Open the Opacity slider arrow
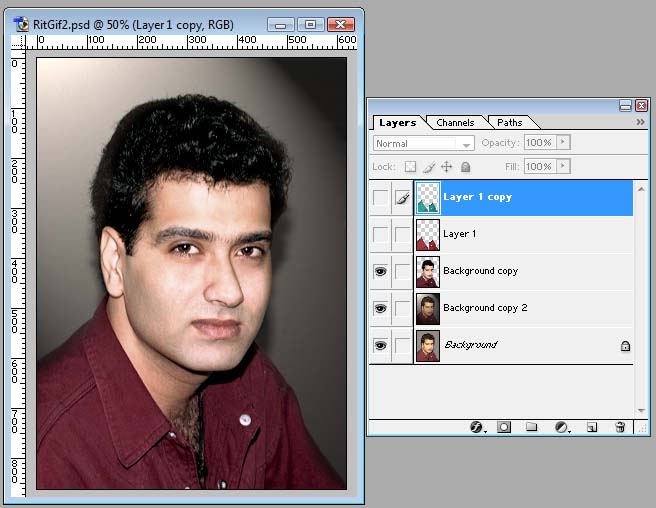The width and height of the screenshot is (656, 508). click(563, 142)
